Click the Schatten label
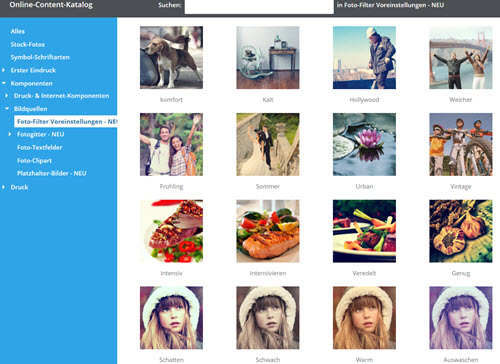Screen dimensions: 500x364 coord(171,360)
